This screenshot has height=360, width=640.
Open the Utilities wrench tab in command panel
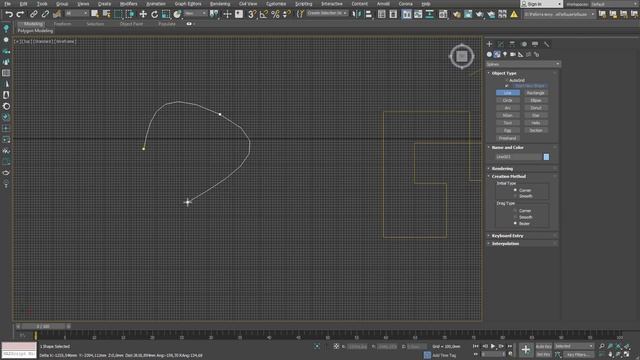(547, 44)
